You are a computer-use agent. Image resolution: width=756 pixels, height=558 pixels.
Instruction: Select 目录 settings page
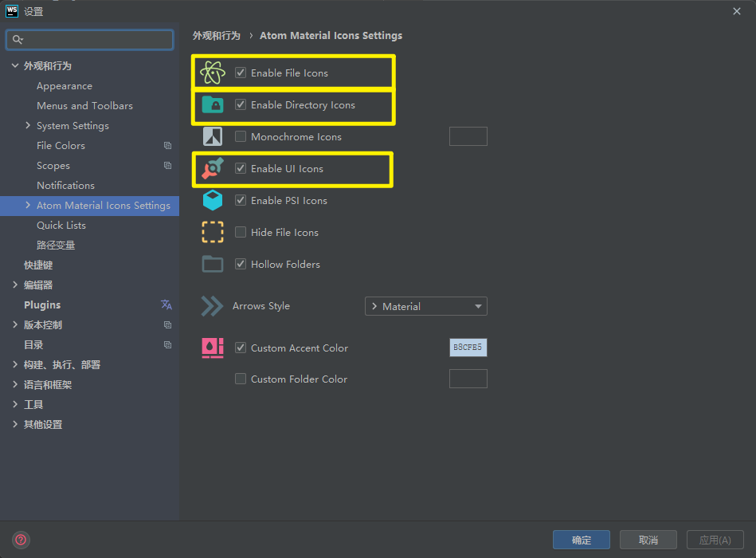(33, 345)
